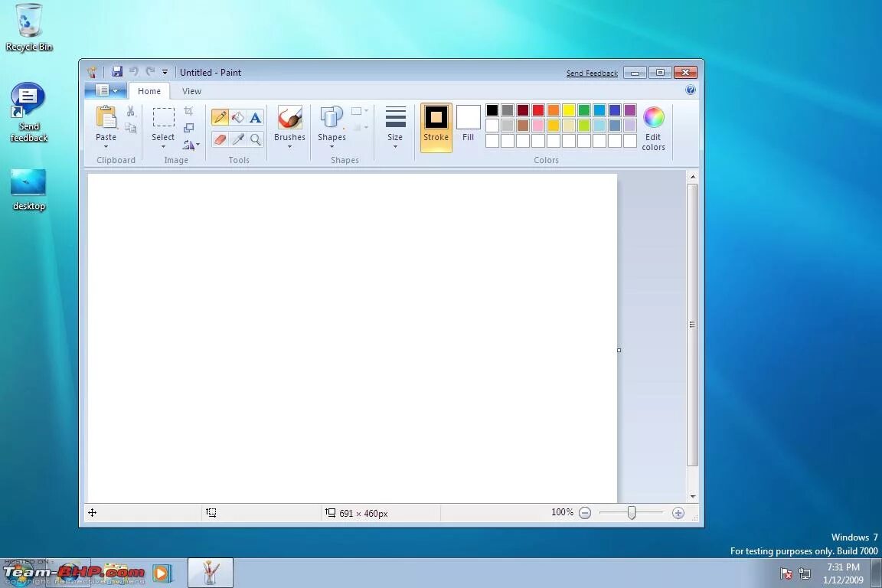882x588 pixels.
Task: Select the Eraser tool
Action: [x=220, y=139]
